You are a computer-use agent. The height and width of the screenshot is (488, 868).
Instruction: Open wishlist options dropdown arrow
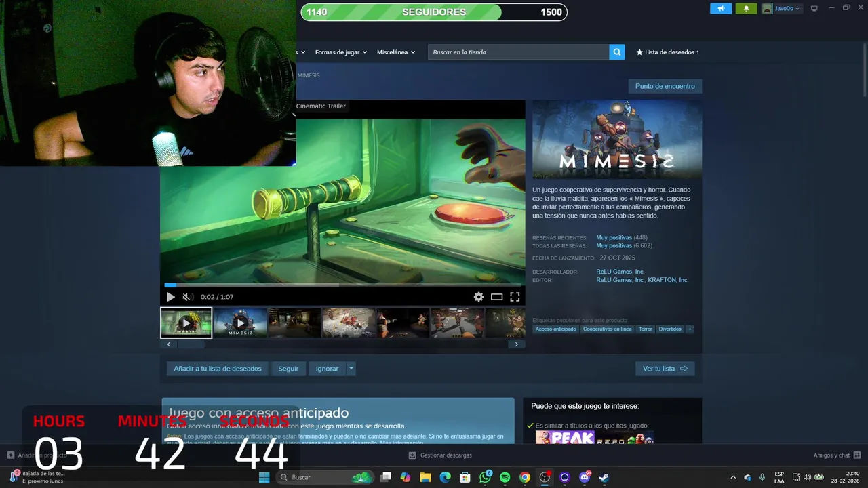point(351,369)
